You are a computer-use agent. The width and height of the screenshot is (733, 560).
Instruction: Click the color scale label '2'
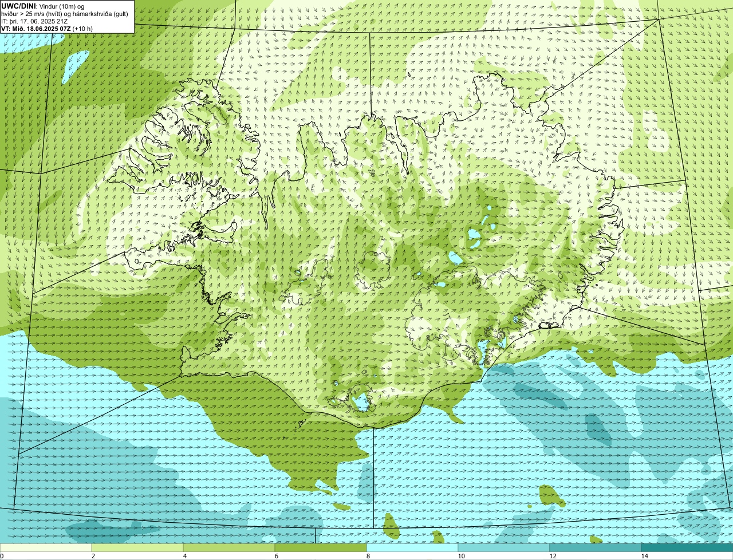coord(93,556)
